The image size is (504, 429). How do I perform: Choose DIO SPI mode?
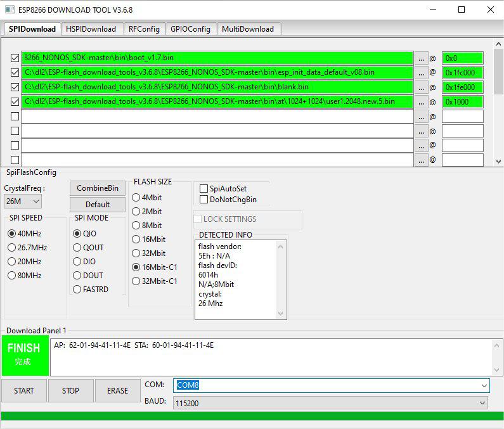pyautogui.click(x=77, y=262)
